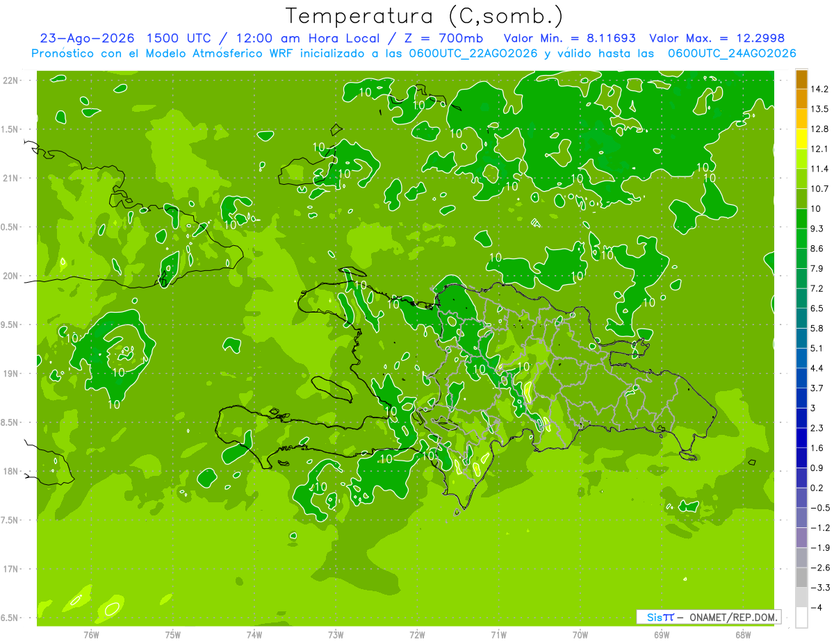Select the date text '23-Ago-2026'
This screenshot has height=644, width=834.
tap(87, 38)
